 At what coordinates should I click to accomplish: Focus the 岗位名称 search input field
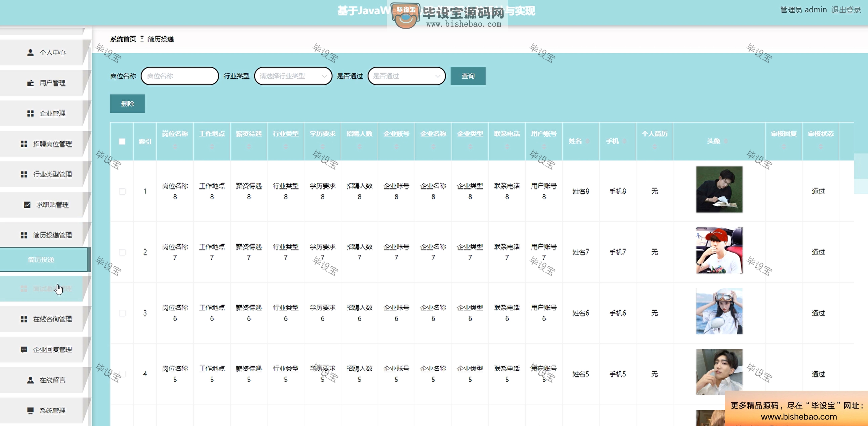(180, 76)
